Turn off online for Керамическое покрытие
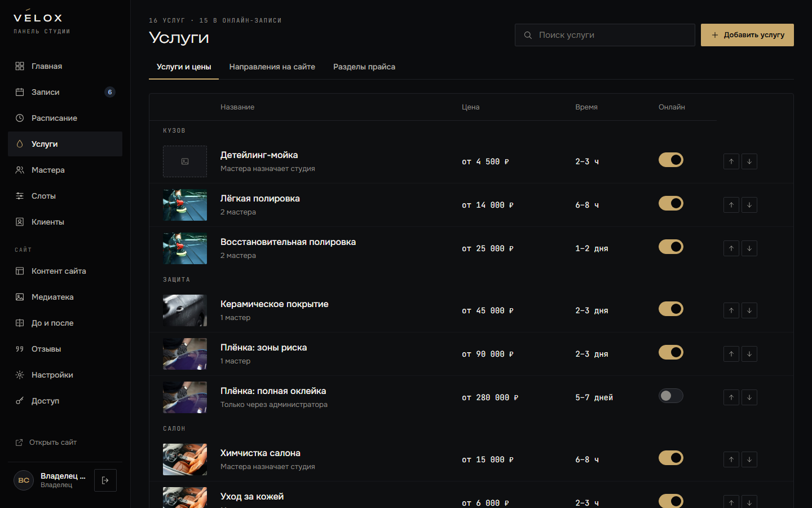This screenshot has width=812, height=508. coord(671,309)
